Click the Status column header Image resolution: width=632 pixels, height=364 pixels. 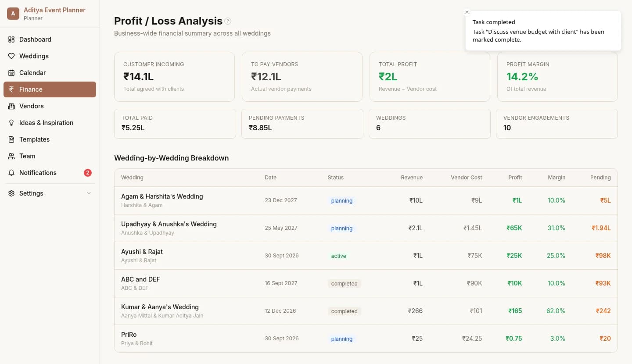[x=336, y=178]
